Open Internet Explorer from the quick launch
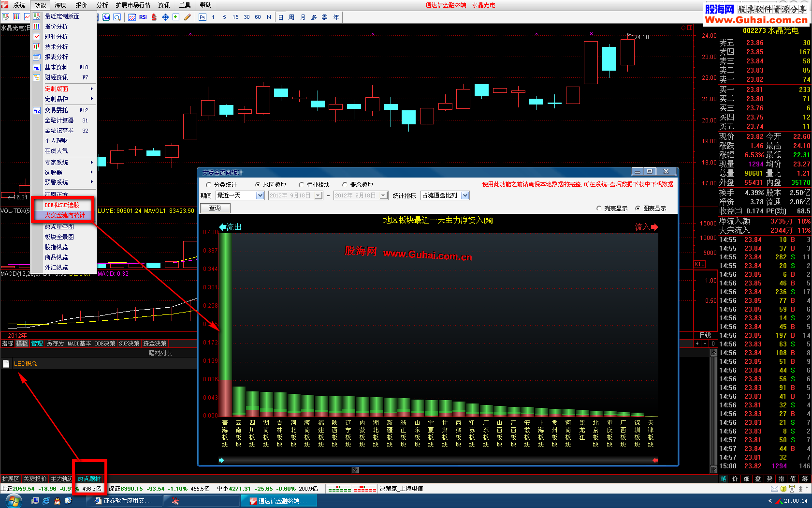The height and width of the screenshot is (508, 812). pyautogui.click(x=46, y=501)
